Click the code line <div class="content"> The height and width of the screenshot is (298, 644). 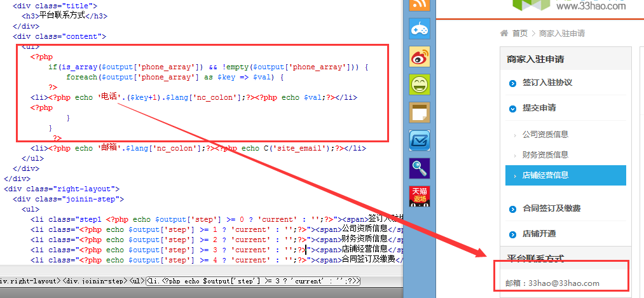click(x=60, y=36)
